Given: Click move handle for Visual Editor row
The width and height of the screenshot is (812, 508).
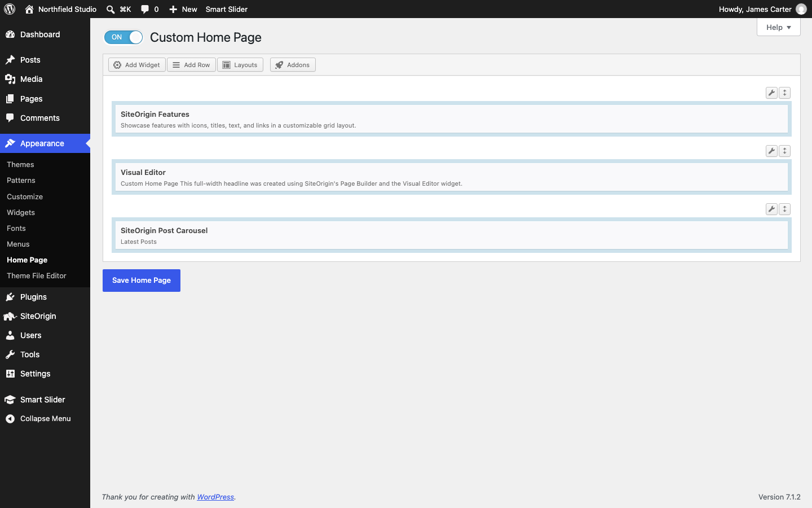Looking at the screenshot, I should point(784,151).
